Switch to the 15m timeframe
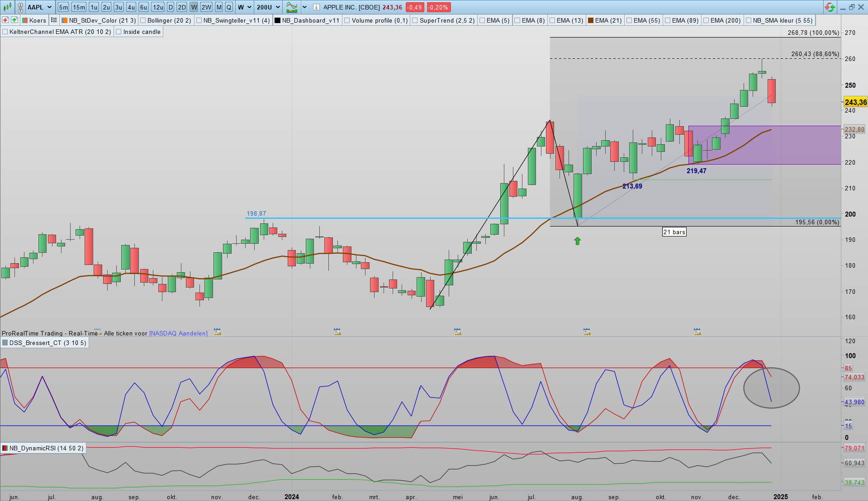Image resolution: width=868 pixels, height=501 pixels. [79, 7]
